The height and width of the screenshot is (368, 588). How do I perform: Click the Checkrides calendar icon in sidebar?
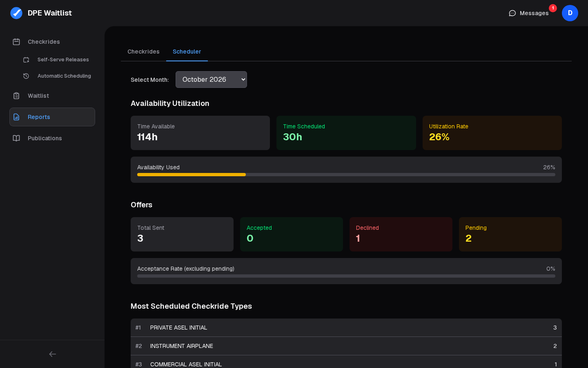click(x=16, y=42)
